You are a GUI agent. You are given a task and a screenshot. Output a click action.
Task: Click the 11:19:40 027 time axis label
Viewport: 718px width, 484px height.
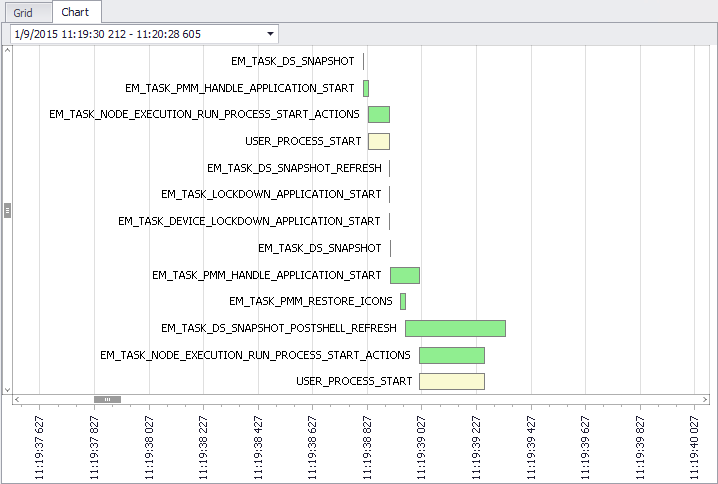click(695, 447)
